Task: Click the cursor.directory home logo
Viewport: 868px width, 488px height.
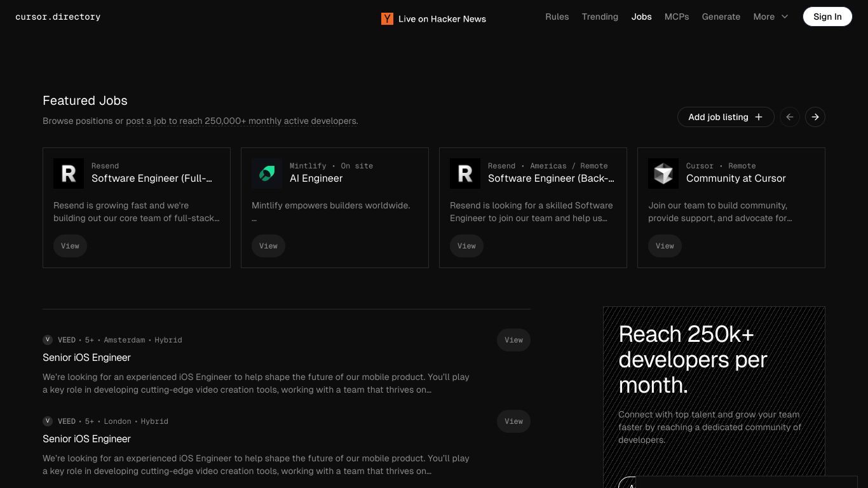Action: (x=58, y=17)
